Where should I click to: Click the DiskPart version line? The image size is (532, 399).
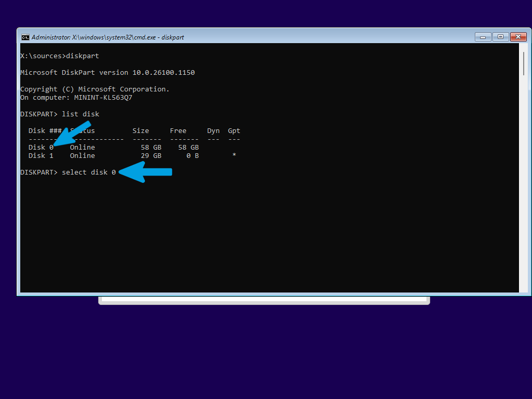[108, 73]
